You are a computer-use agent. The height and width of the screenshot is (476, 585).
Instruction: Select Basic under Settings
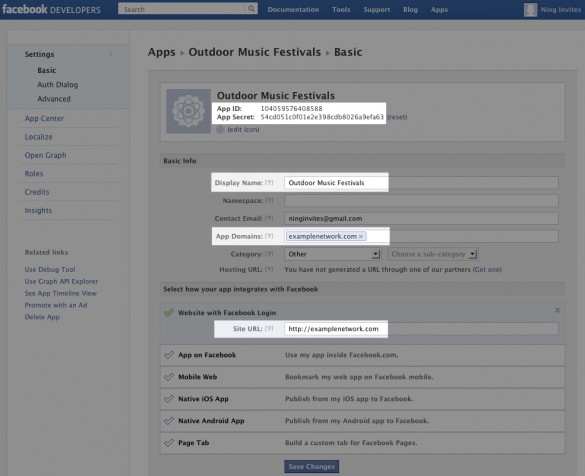click(x=47, y=71)
